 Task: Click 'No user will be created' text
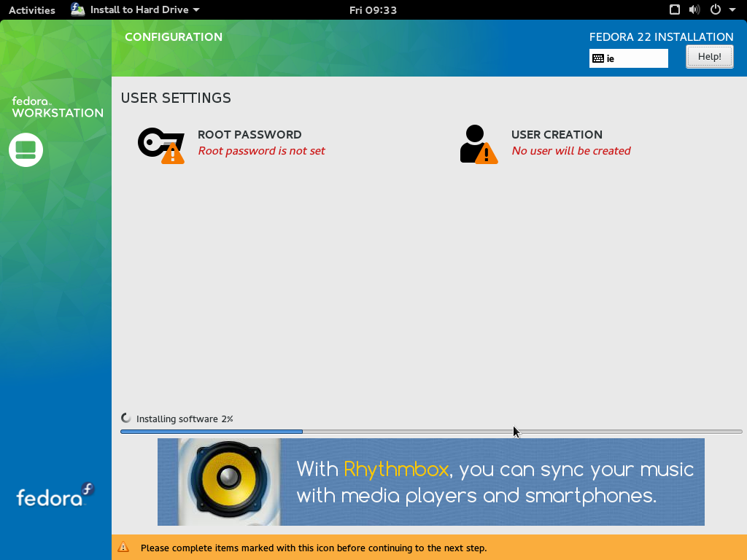coord(570,151)
